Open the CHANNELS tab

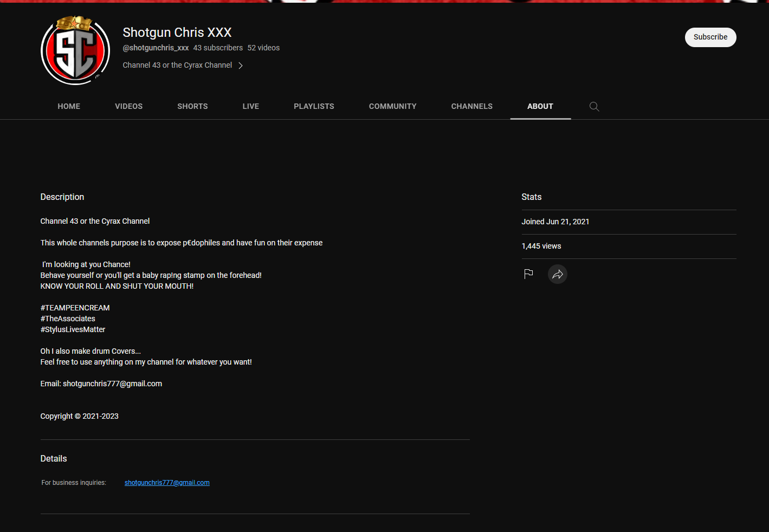click(x=472, y=106)
